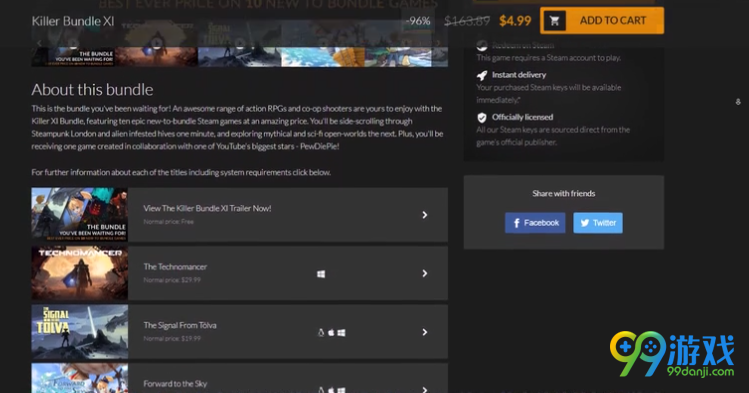Click the shopping cart icon
This screenshot has height=393, width=749.
point(555,21)
